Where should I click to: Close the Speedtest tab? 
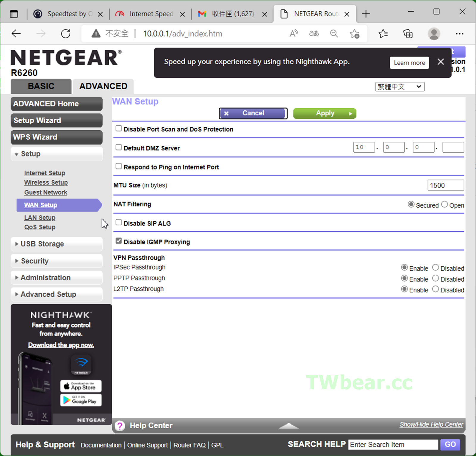pos(100,14)
